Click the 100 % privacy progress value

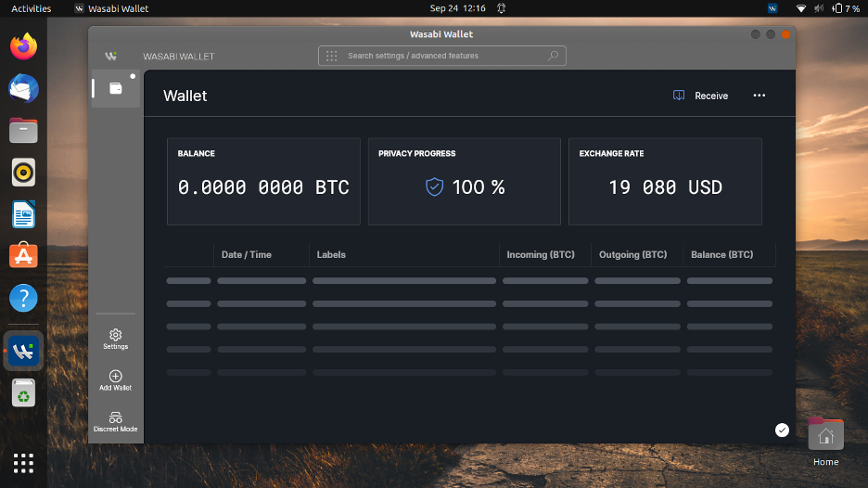coord(479,187)
